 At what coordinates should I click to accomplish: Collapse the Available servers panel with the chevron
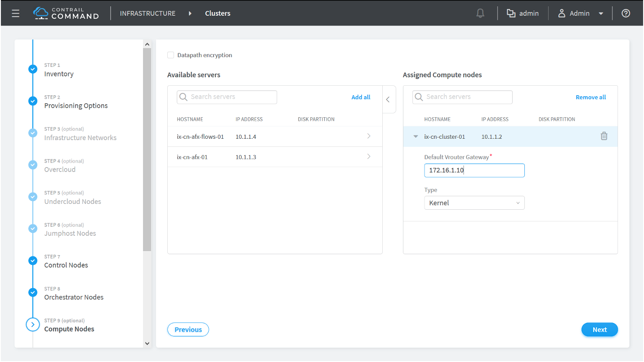388,100
